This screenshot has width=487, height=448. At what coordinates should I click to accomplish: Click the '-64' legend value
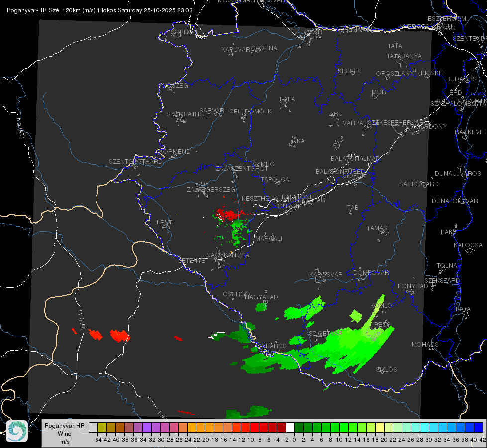coord(97,440)
